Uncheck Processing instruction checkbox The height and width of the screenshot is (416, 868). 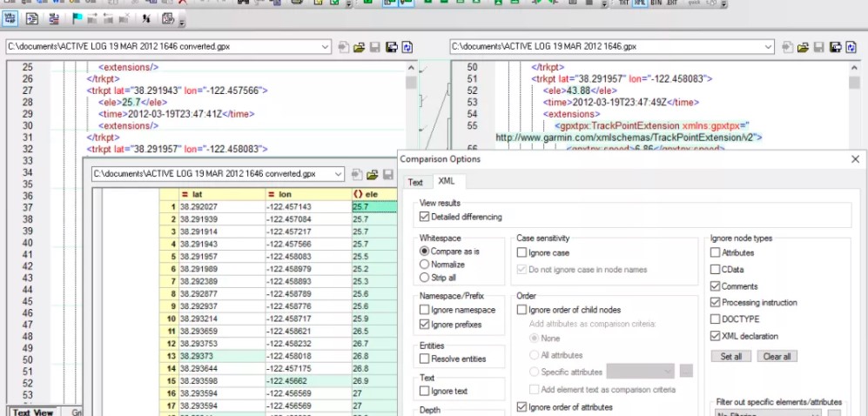tap(716, 303)
